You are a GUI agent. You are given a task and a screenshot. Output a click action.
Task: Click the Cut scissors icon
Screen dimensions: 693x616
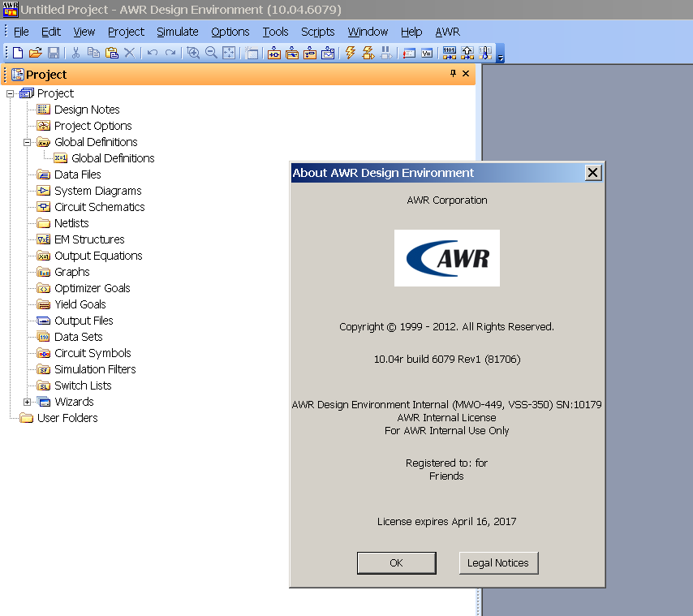point(75,53)
